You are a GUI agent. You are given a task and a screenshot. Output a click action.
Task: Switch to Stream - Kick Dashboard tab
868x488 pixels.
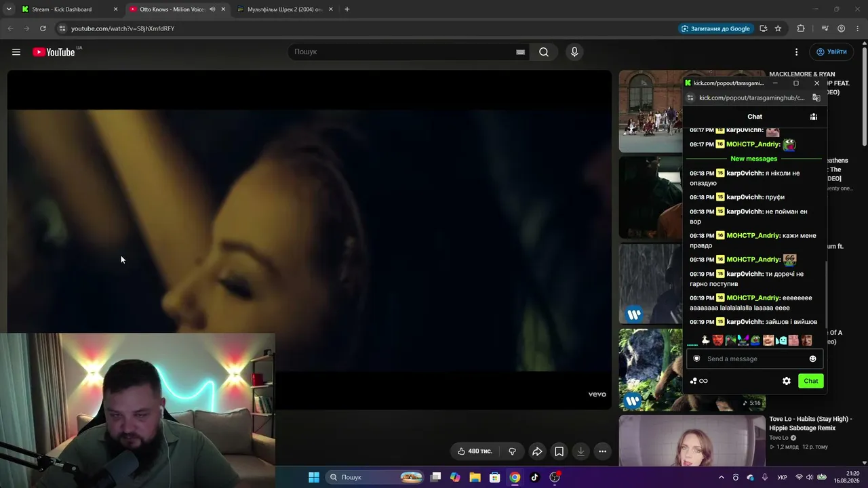coord(70,9)
